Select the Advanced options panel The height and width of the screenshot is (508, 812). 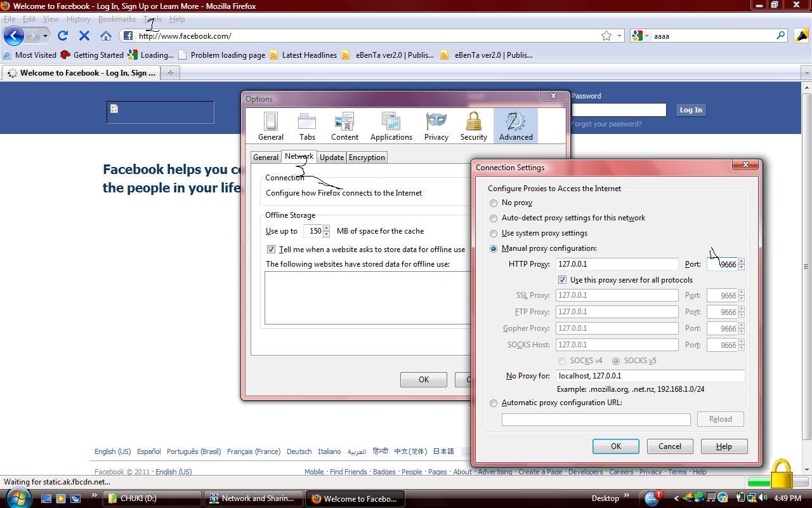[x=516, y=126]
